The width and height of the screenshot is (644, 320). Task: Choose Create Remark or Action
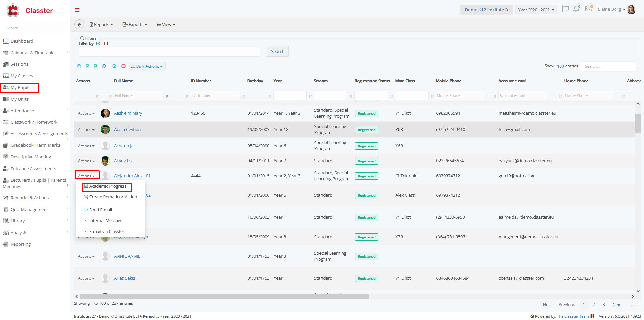pyautogui.click(x=110, y=197)
